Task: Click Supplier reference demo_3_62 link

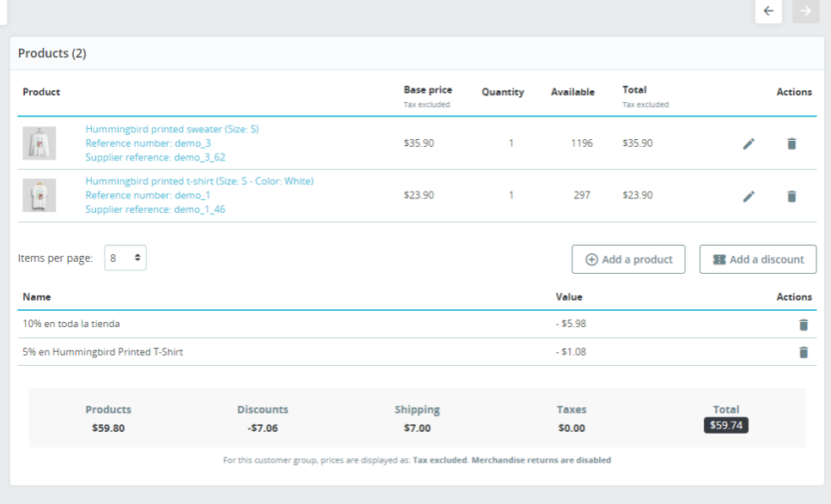Action: [155, 157]
